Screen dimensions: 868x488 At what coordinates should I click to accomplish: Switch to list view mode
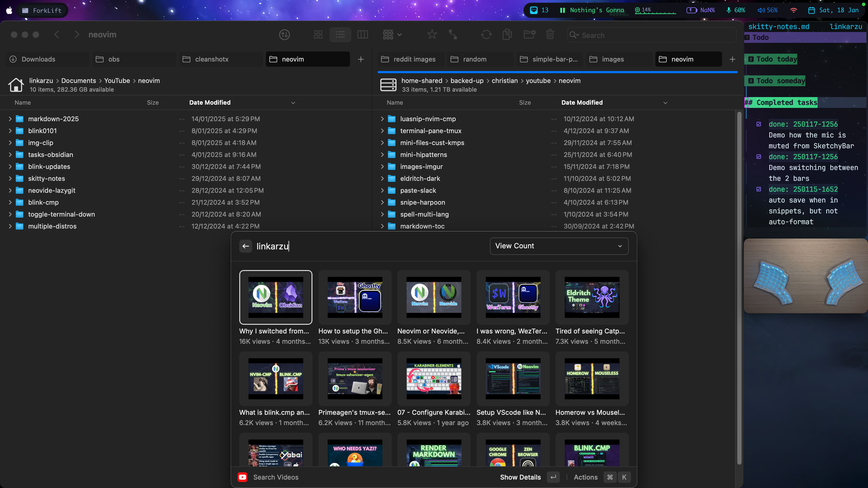(340, 35)
